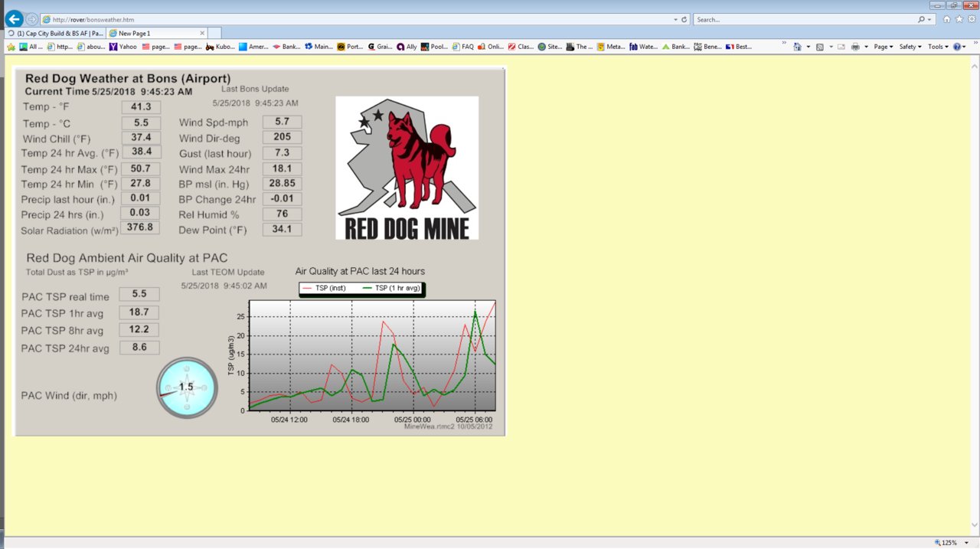This screenshot has height=549, width=980.
Task: Open the 'Grai...' bookmark
Action: [380, 47]
